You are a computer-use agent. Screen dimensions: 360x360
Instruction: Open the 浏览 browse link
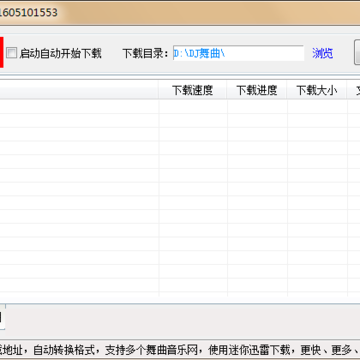(x=322, y=53)
